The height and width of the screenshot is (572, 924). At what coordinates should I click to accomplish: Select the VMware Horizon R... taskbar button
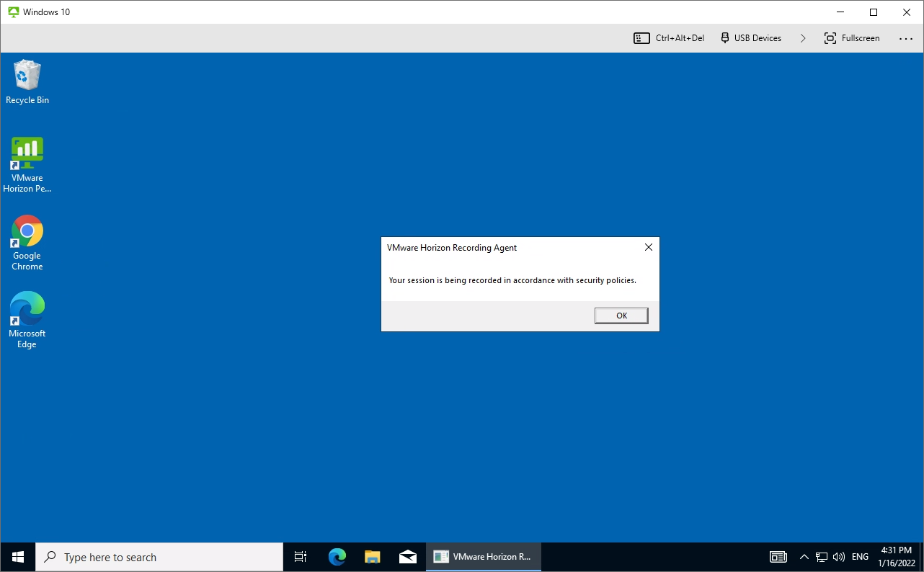click(x=484, y=557)
